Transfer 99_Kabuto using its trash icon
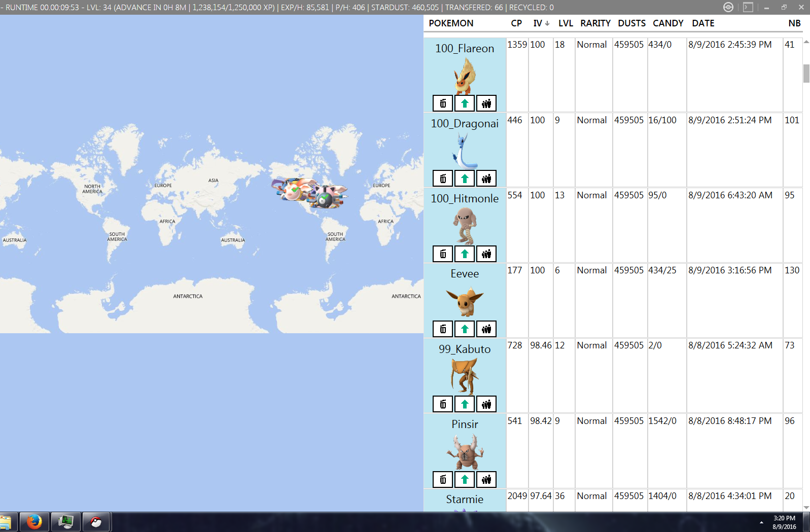Viewport: 810px width, 532px height. 443,404
